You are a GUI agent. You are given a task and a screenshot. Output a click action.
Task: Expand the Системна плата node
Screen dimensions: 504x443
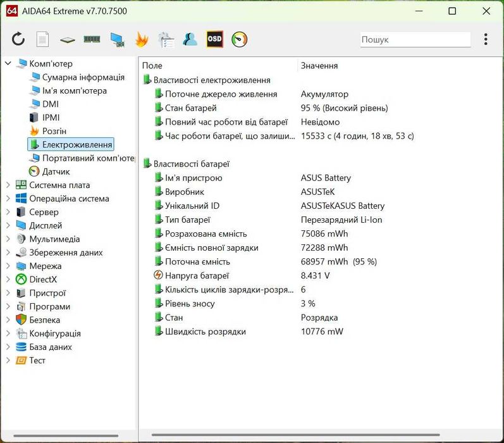click(8, 185)
